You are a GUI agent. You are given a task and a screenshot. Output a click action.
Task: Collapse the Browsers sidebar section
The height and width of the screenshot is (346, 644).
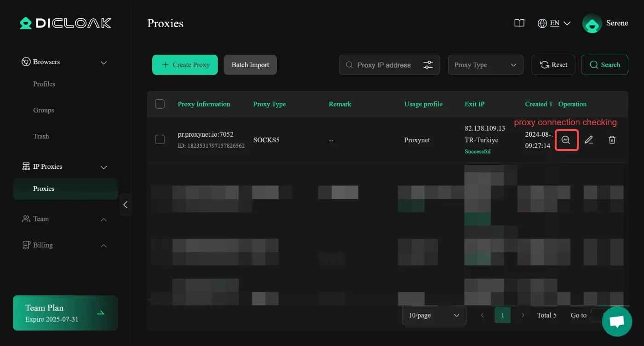click(104, 63)
